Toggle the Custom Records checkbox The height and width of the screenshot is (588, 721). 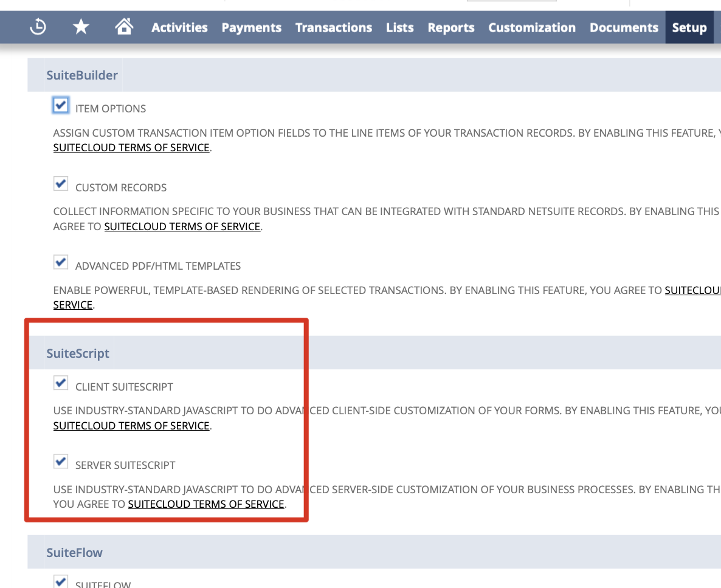click(x=61, y=183)
